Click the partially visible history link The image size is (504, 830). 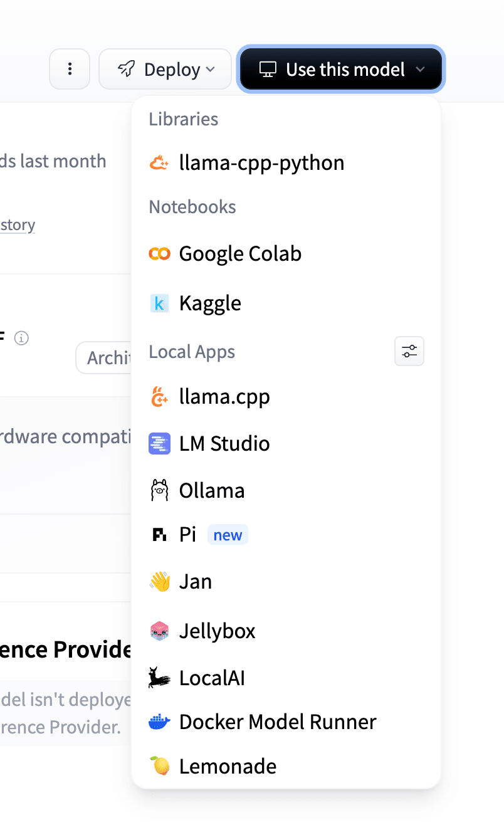coord(18,225)
